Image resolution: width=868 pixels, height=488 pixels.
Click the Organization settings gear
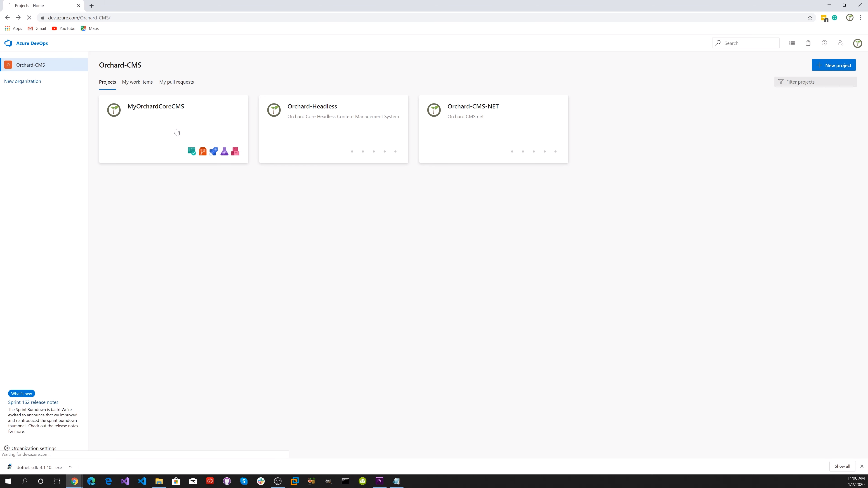[7, 448]
